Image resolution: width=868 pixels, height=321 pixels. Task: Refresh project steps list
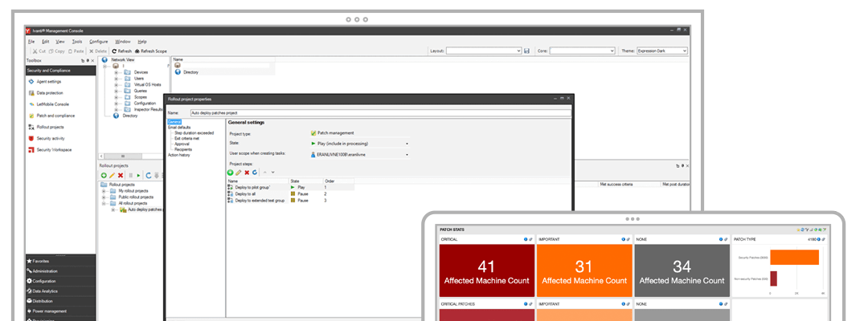(255, 173)
